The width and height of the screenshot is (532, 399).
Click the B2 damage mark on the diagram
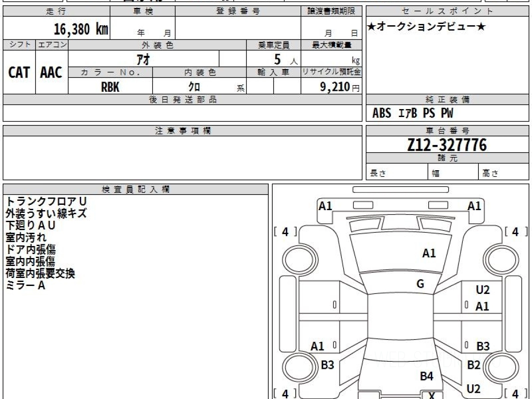click(x=474, y=365)
